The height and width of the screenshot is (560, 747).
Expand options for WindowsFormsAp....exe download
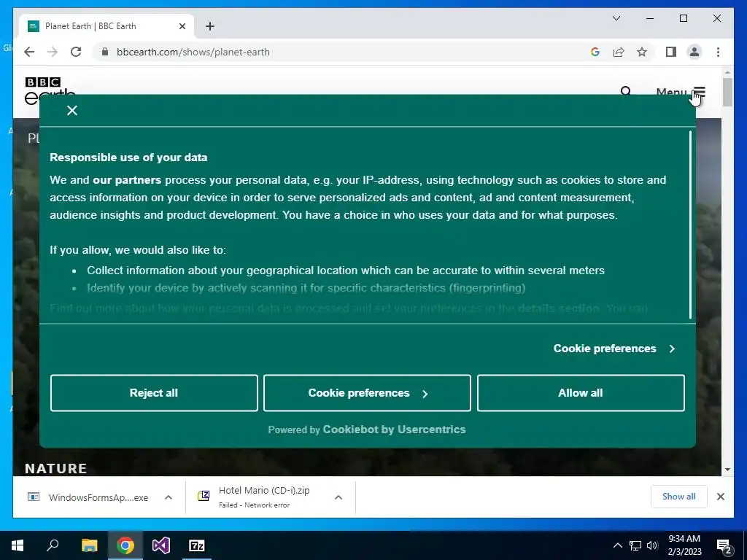(x=169, y=497)
